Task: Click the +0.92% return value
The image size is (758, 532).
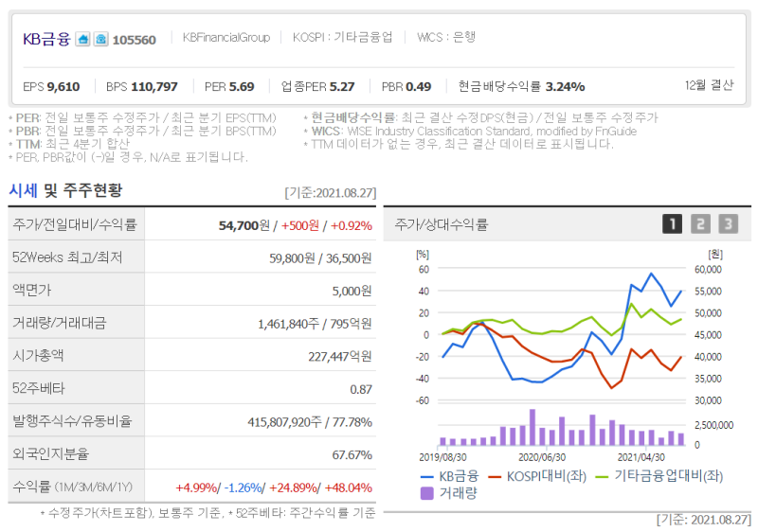Action: click(x=351, y=225)
